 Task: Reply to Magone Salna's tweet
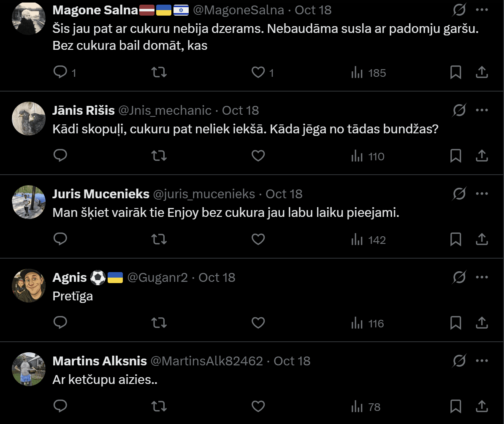click(x=61, y=73)
